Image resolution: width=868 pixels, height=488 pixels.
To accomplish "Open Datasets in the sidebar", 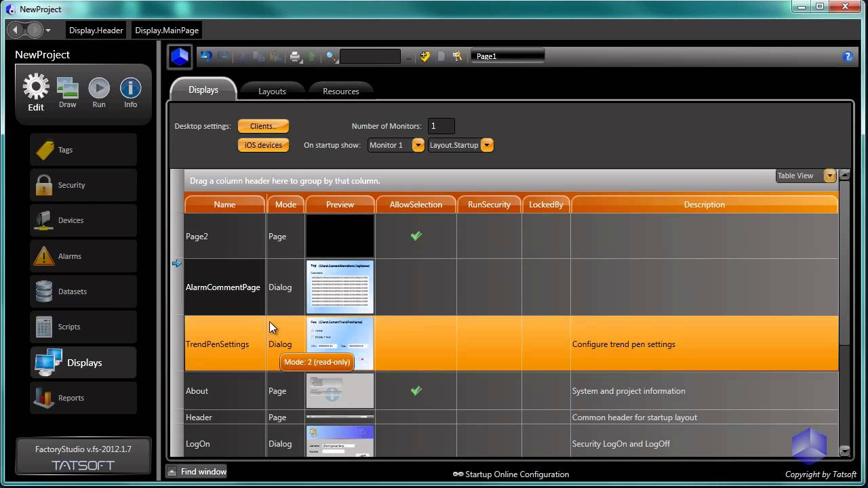I will 83,291.
